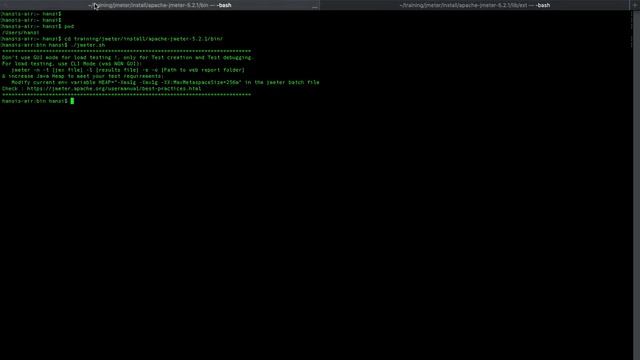Viewport: 640px width, 360px height.
Task: Click the terminal's vertical scrollbar
Action: 636,185
